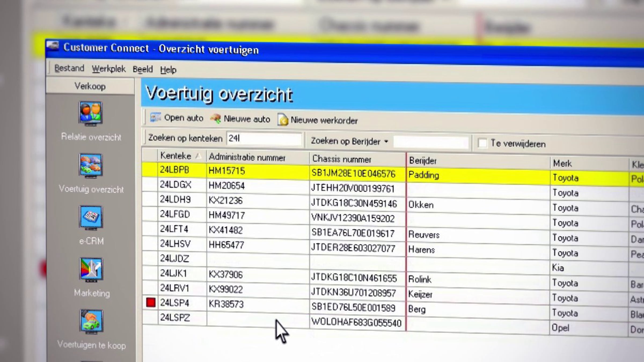Click the Nieuwe werkorder document icon
644x362 pixels.
[x=283, y=120]
